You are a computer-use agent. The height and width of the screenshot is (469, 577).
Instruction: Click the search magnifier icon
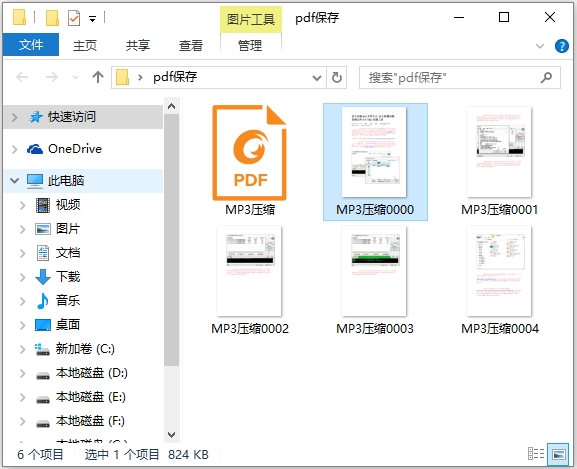[x=546, y=77]
